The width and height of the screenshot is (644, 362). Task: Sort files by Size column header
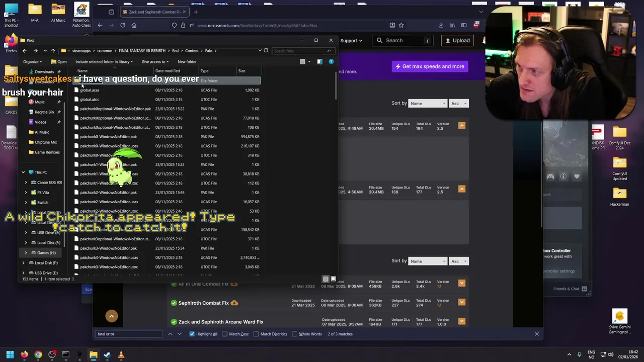pos(248,71)
